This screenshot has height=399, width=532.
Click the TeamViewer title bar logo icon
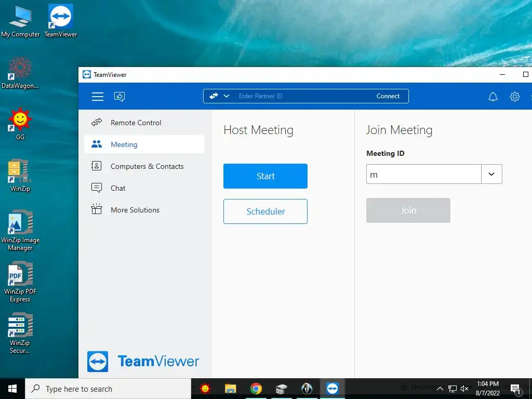coord(87,74)
